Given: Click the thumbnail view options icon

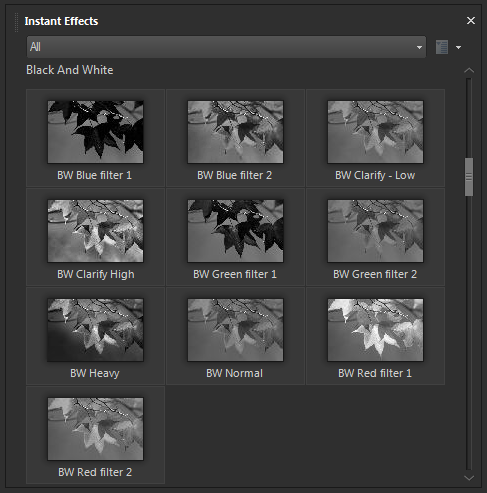Looking at the screenshot, I should (442, 47).
